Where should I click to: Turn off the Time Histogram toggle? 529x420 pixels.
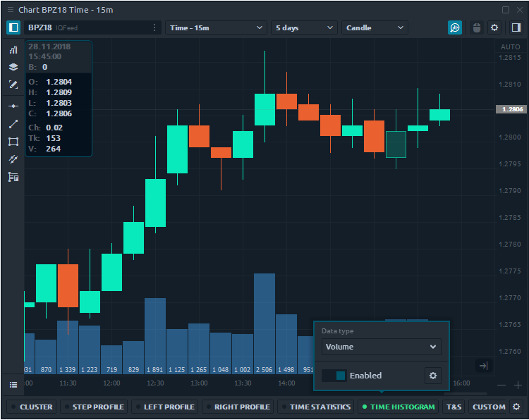click(x=399, y=407)
